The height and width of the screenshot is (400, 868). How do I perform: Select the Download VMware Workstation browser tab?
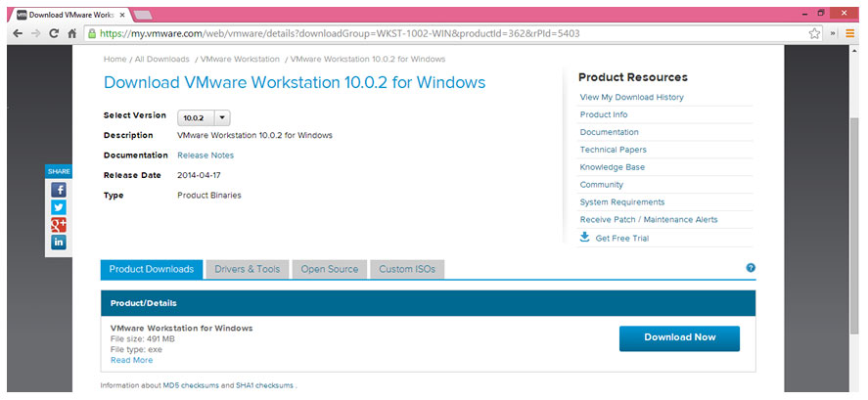coord(69,15)
